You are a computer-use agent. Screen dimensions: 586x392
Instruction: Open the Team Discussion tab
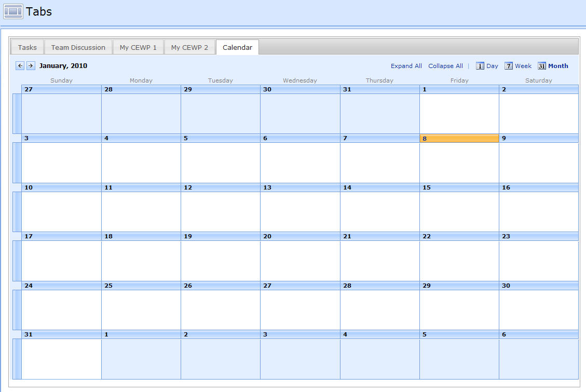(78, 47)
